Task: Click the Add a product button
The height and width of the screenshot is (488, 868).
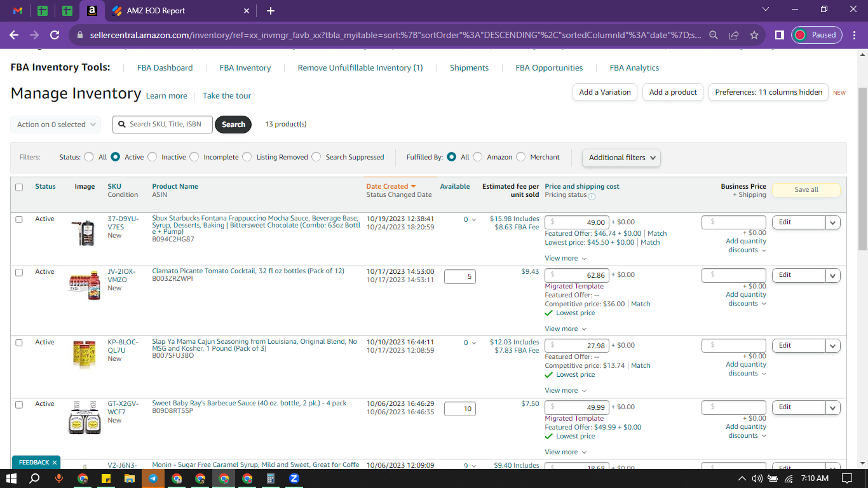Action: [673, 92]
